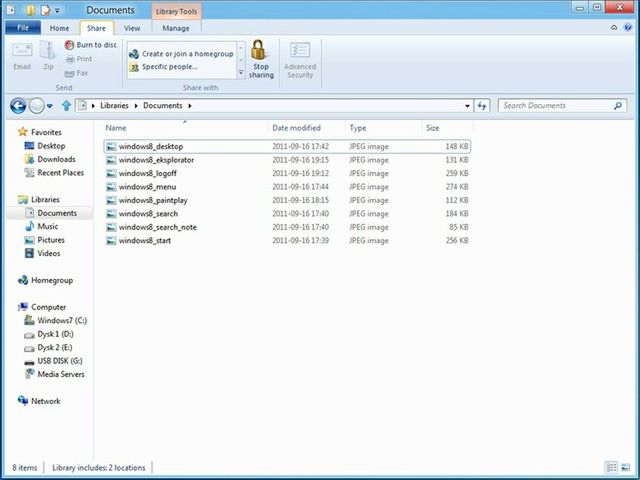Click the Fax command in ribbon
Viewport: 640px width, 480px height.
[77, 73]
